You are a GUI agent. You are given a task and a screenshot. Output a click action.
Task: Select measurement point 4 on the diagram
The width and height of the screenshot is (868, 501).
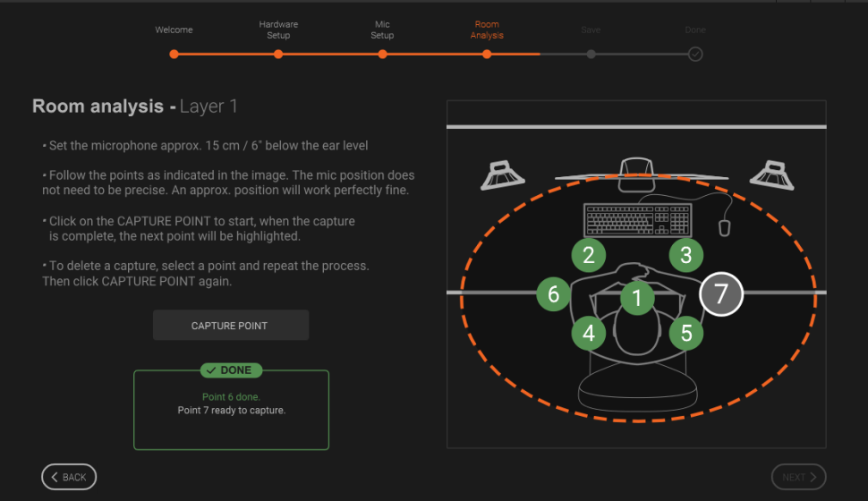pos(588,333)
